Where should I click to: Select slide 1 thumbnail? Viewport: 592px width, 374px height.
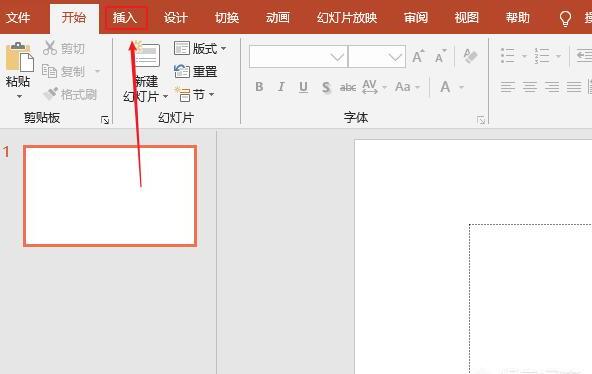coord(110,196)
